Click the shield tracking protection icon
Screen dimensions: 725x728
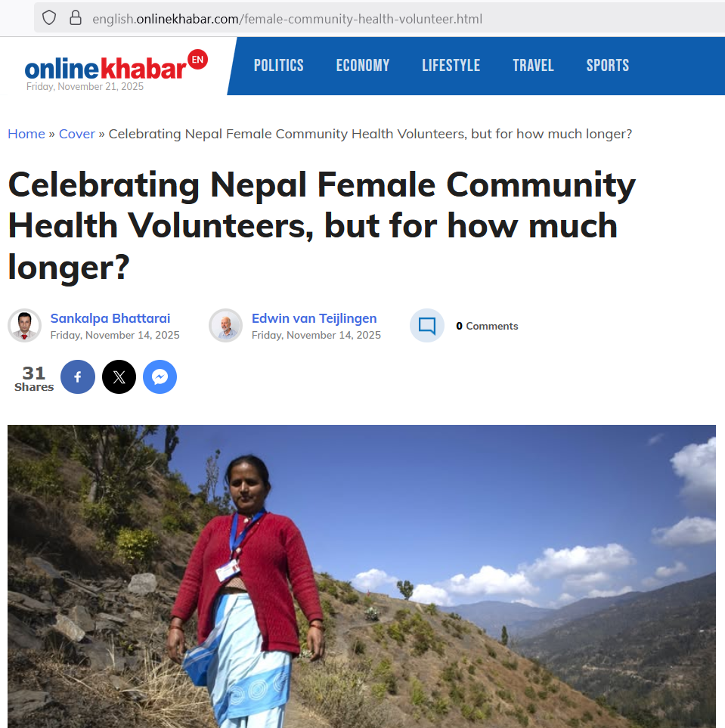coord(49,18)
